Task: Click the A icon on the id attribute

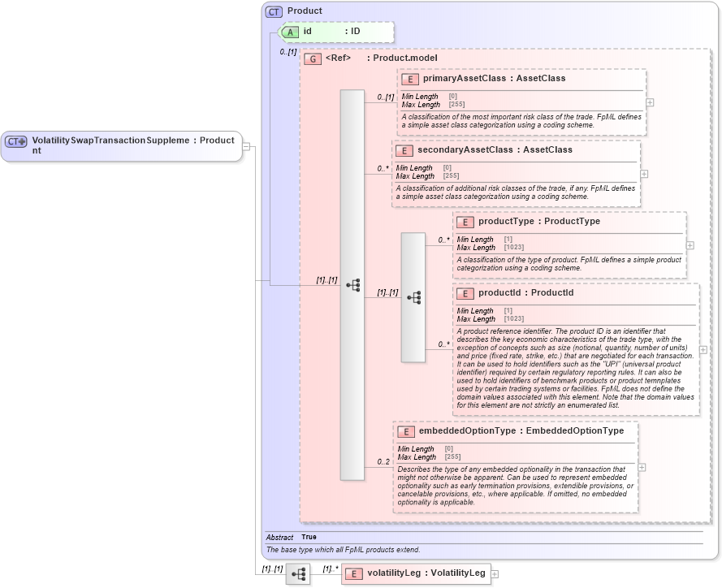Action: coord(288,32)
